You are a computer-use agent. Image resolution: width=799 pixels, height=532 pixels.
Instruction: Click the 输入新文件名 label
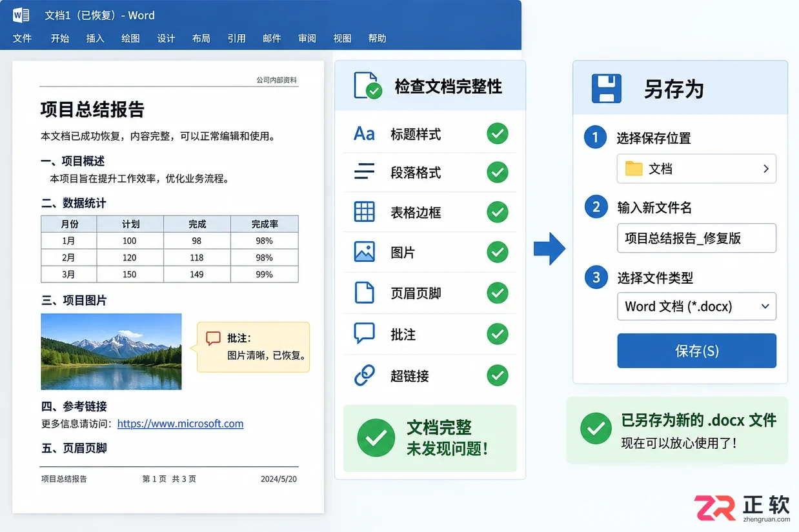pyautogui.click(x=654, y=208)
